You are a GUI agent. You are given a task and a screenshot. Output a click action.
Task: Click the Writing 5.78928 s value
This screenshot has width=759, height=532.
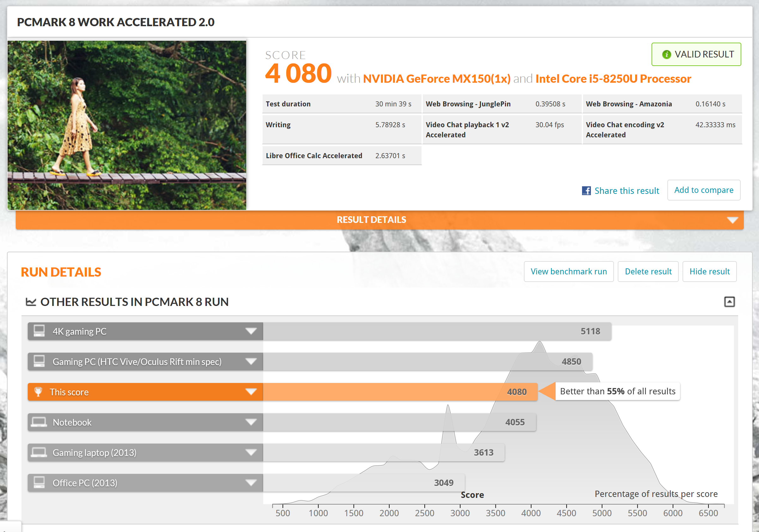(x=390, y=125)
